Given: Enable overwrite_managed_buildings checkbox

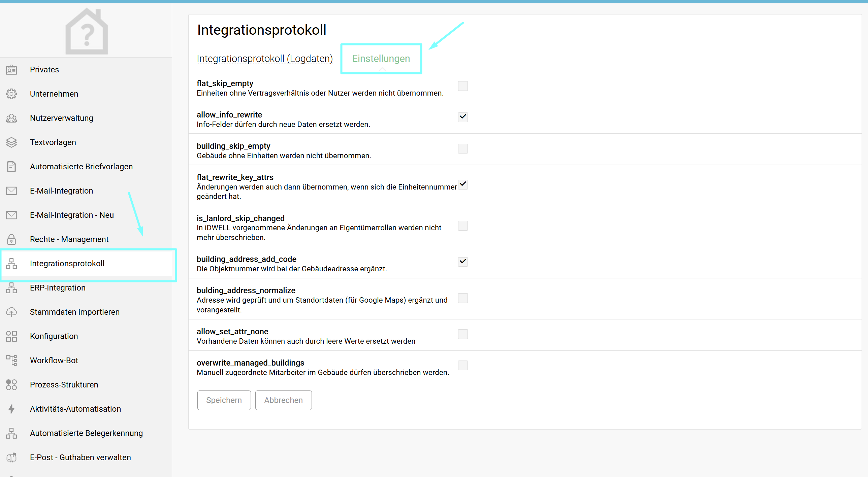Looking at the screenshot, I should (463, 365).
